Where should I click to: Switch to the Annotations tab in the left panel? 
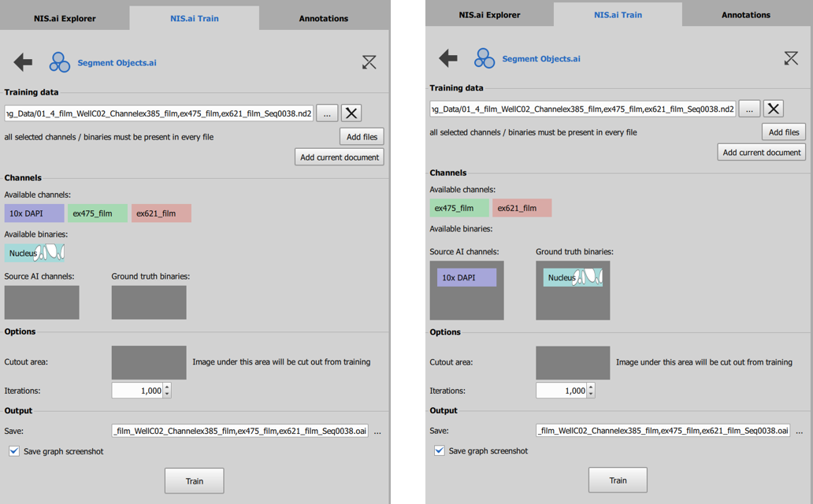(323, 18)
